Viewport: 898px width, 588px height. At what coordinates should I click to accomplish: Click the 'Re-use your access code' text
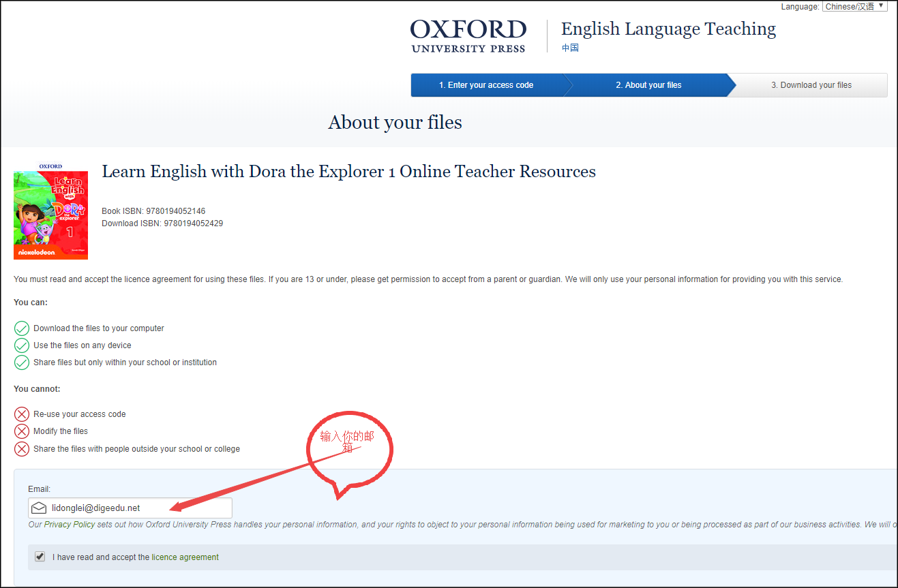click(x=80, y=414)
